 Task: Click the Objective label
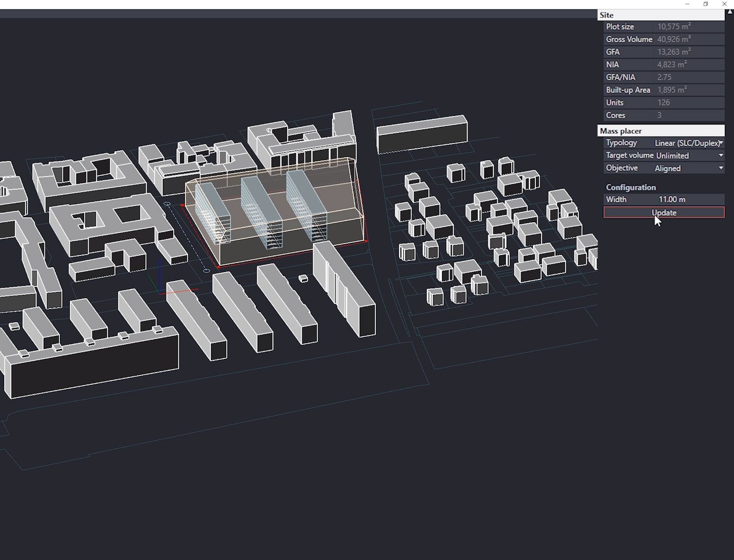tap(622, 168)
